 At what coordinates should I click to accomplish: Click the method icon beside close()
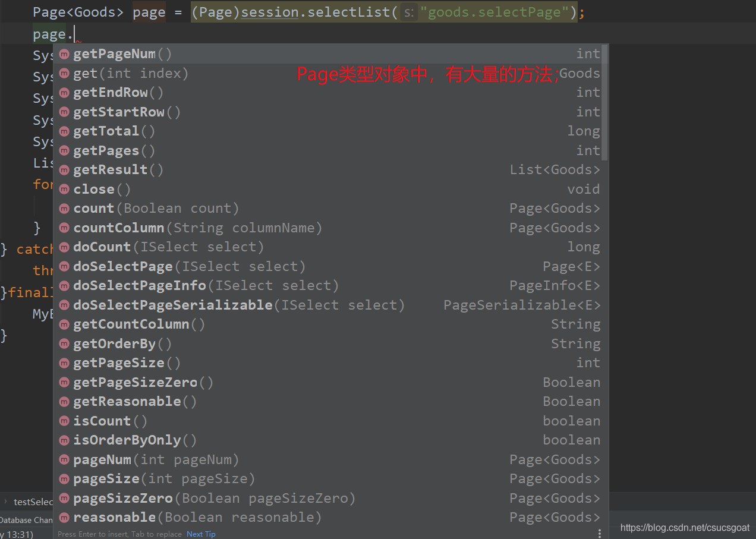(64, 189)
